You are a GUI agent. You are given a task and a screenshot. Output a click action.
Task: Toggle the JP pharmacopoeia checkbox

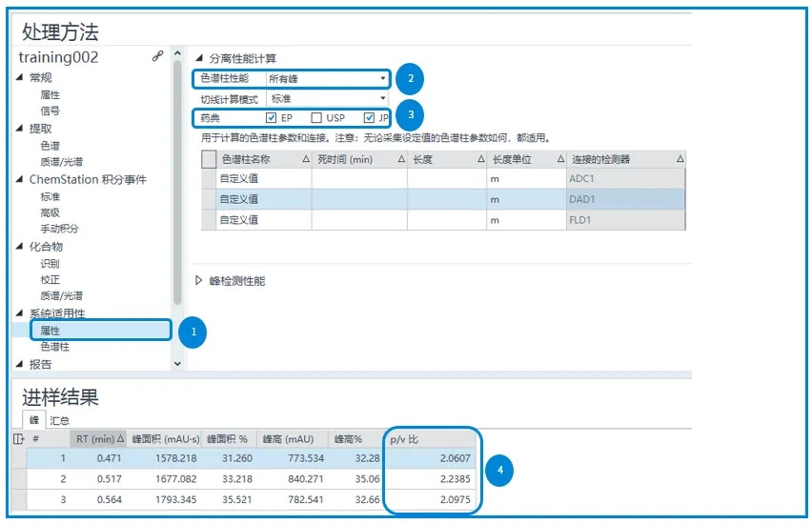click(369, 118)
